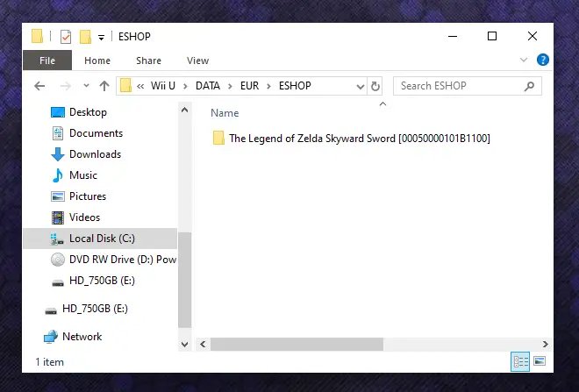Open the Customize Quick Access Toolbar dropdown
Viewport: 579px width, 392px height.
point(101,37)
